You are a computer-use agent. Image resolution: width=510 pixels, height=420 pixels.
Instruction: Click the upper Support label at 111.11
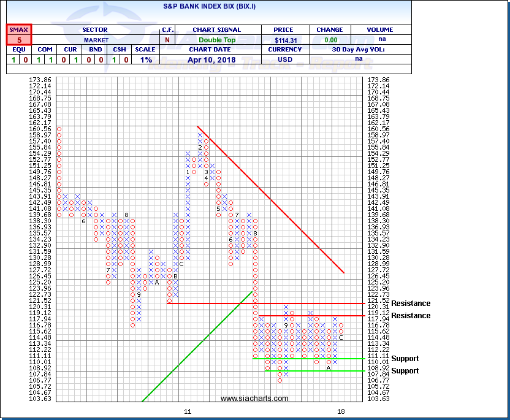(405, 359)
